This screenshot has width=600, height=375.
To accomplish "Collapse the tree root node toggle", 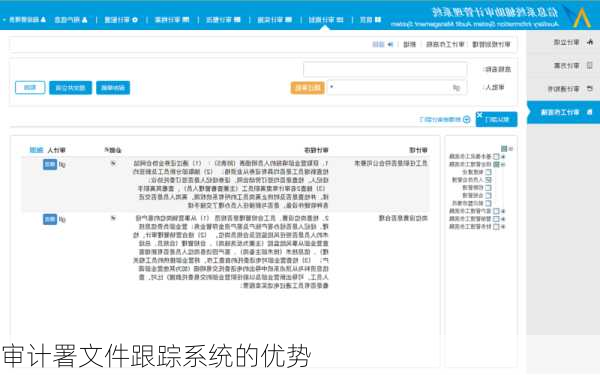I will tap(511, 148).
